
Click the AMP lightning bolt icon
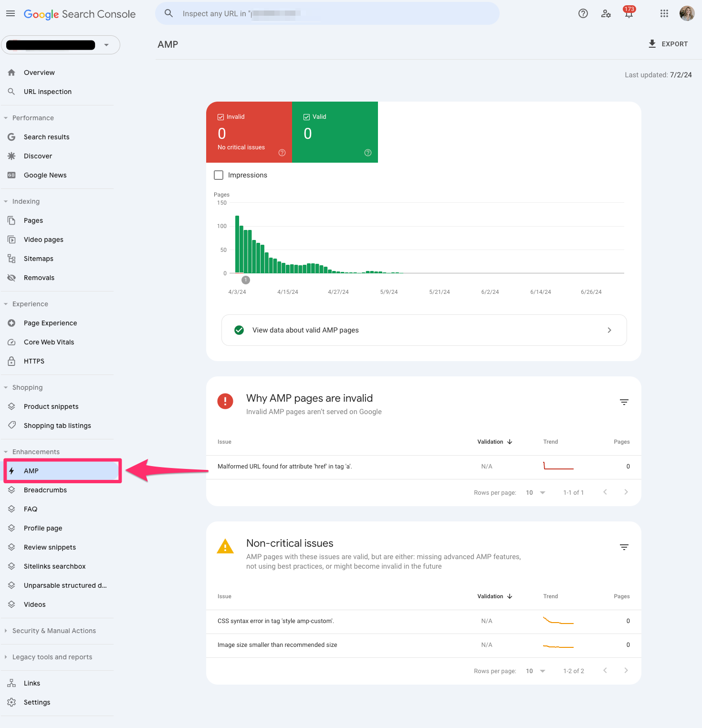[11, 471]
